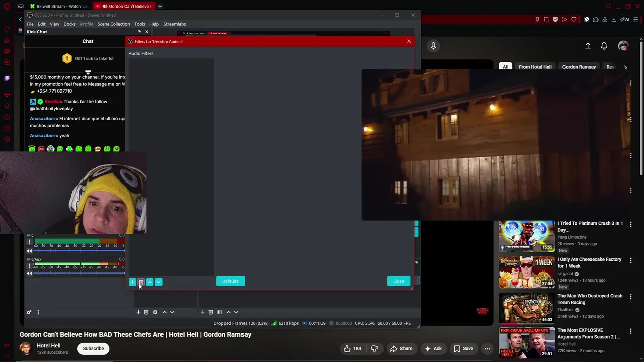Open browser extensions puzzle icon
This screenshot has height=362, width=644.
596,20
